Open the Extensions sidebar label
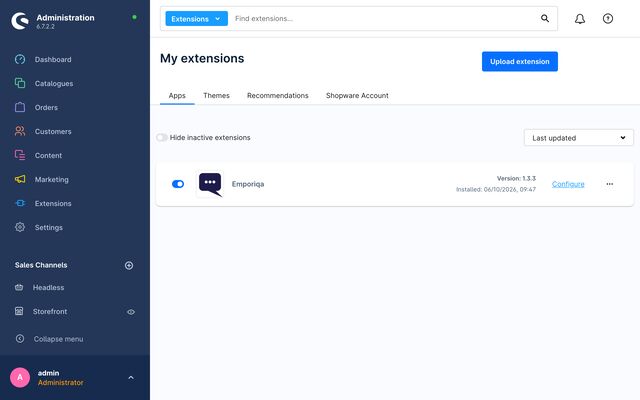Viewport: 640px width, 400px height. click(x=53, y=204)
